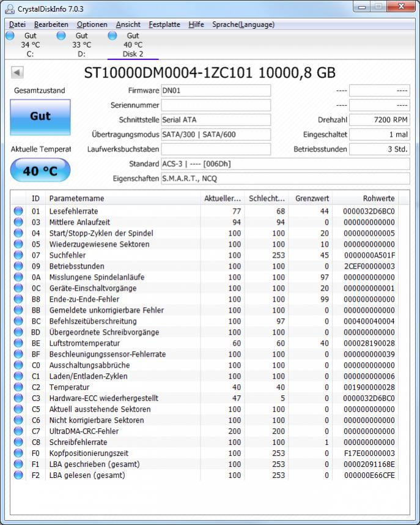Open the Optionen menu
The image size is (420, 525).
click(x=92, y=24)
